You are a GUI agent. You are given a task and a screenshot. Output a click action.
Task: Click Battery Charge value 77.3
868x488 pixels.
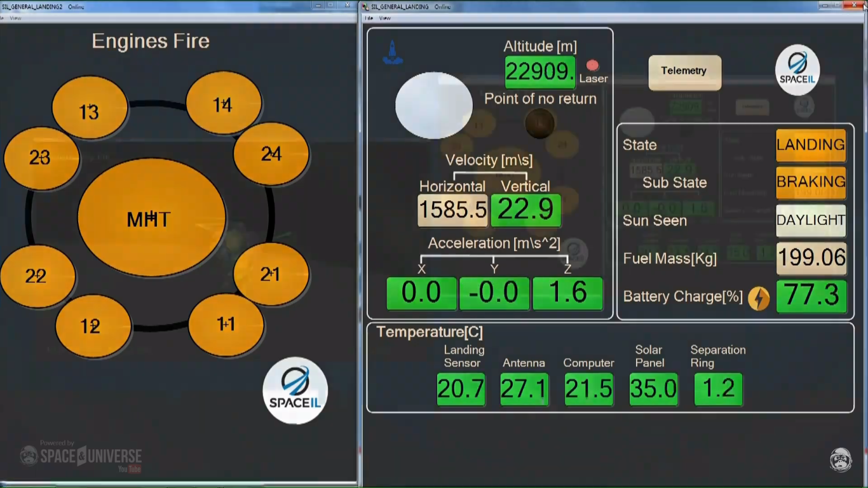pos(811,296)
